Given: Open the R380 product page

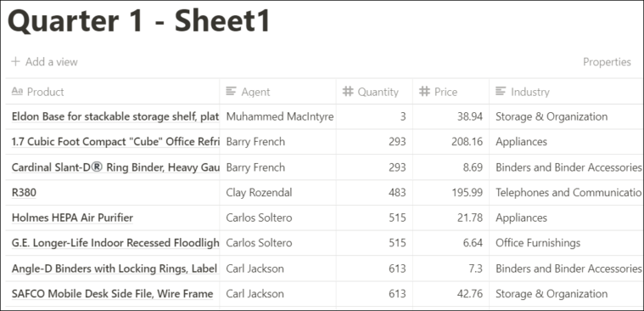Looking at the screenshot, I should point(24,193).
